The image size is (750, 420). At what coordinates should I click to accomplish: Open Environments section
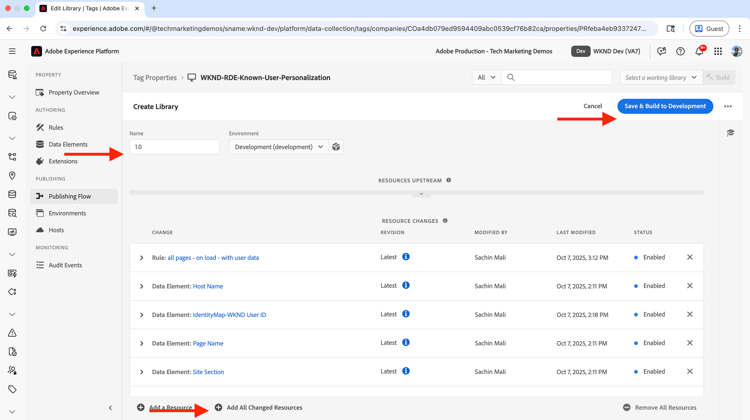click(67, 213)
